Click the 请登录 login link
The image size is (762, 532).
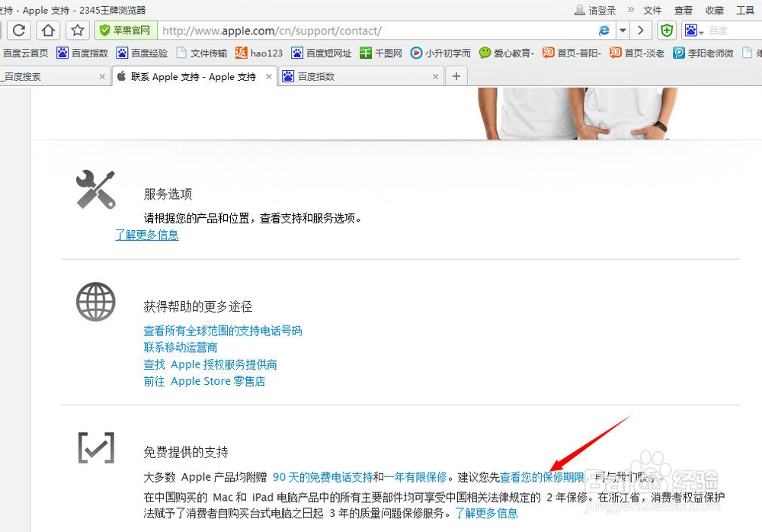tap(595, 10)
